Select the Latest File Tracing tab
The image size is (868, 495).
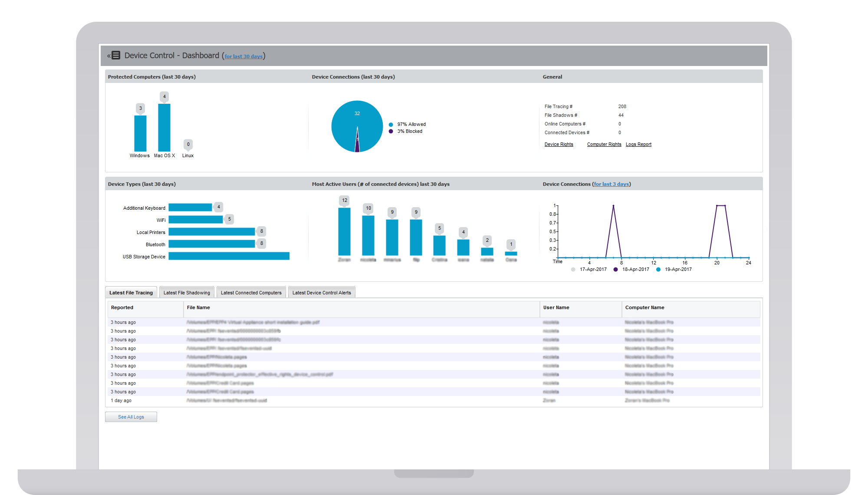tap(131, 293)
